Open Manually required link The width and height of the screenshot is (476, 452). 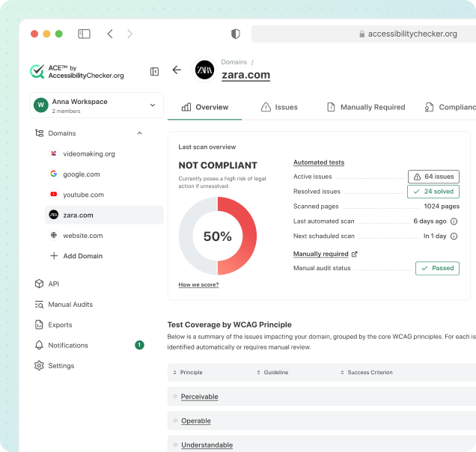(321, 254)
